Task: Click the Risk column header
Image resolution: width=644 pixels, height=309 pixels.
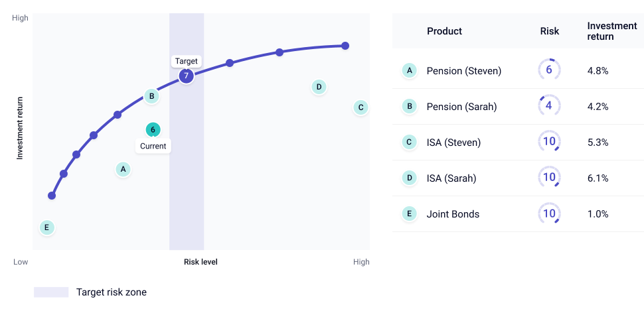Action: [550, 31]
